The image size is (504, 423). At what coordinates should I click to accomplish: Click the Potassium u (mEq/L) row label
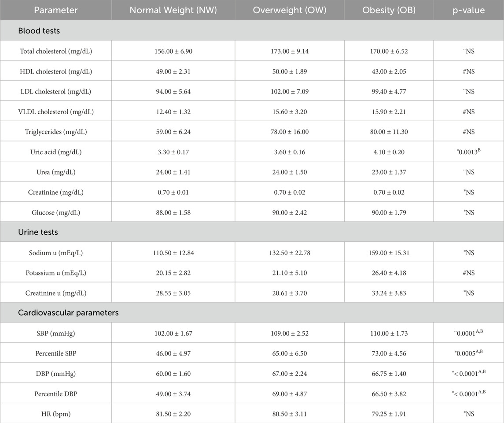click(x=56, y=273)
